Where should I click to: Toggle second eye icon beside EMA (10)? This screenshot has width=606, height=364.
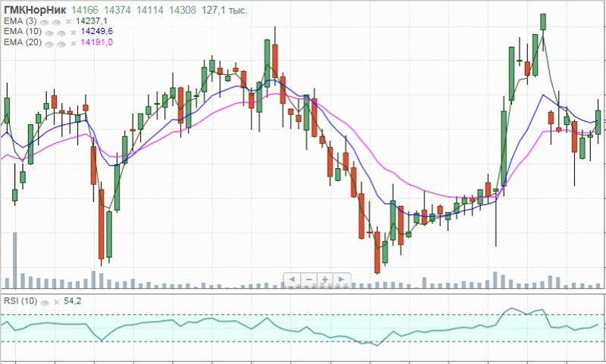pyautogui.click(x=61, y=33)
